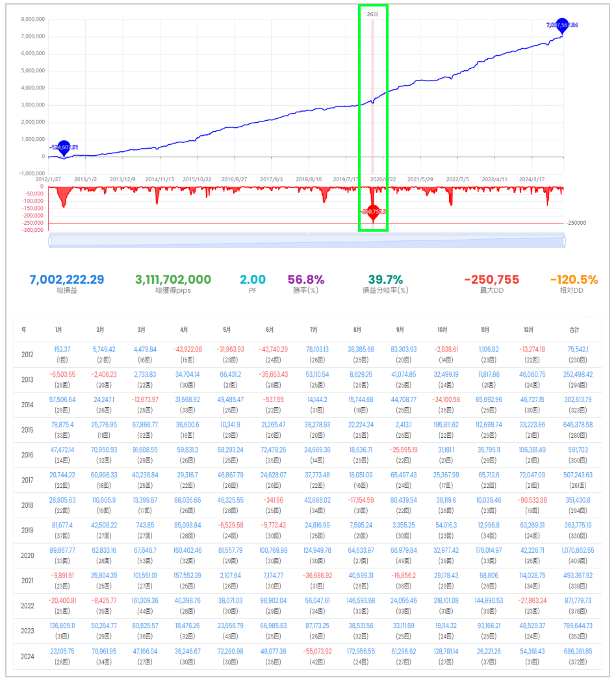616x682 pixels.
Task: Click the middle of the chart zoom bar
Action: pos(307,242)
